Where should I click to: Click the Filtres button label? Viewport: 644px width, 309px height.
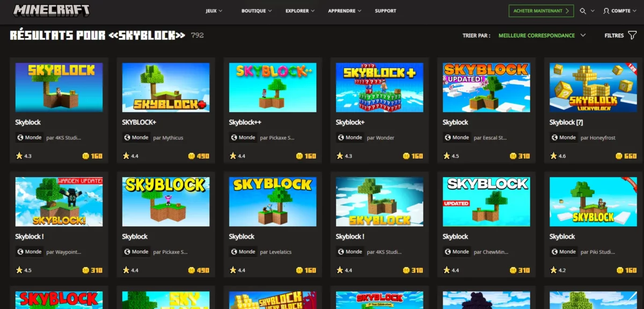[x=614, y=35]
